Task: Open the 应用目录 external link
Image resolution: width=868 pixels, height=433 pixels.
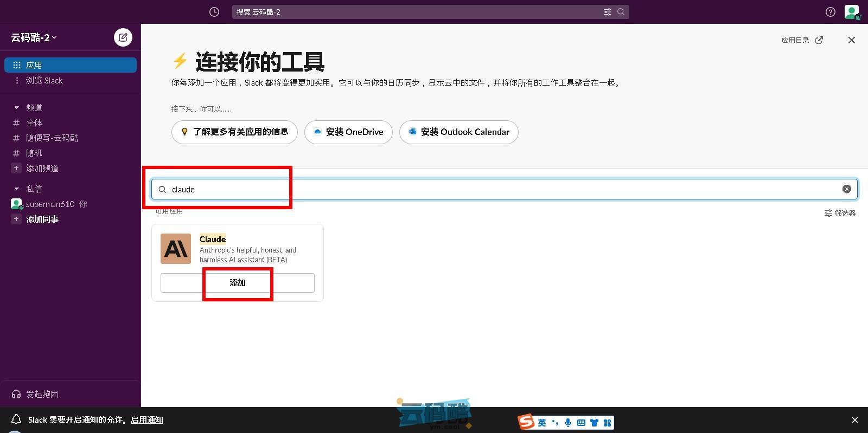Action: pos(802,40)
